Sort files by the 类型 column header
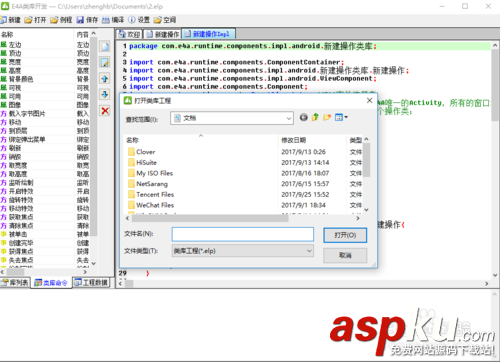Image resolution: width=500 pixels, height=362 pixels. [355, 140]
